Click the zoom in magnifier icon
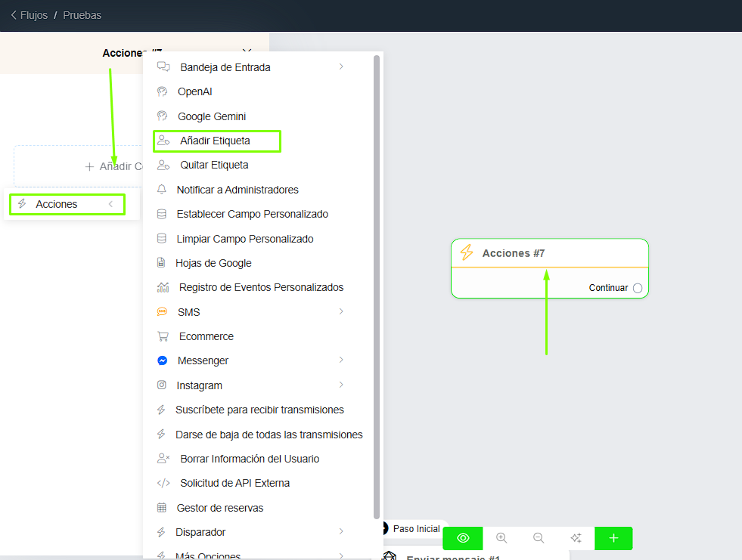Screen dimensions: 742x560 click(x=501, y=538)
